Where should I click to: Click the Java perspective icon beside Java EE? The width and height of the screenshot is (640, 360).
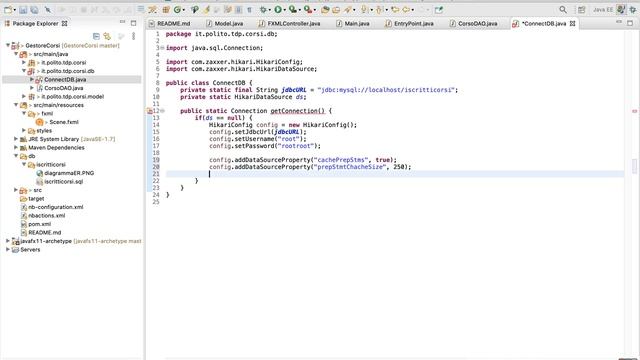pos(621,10)
